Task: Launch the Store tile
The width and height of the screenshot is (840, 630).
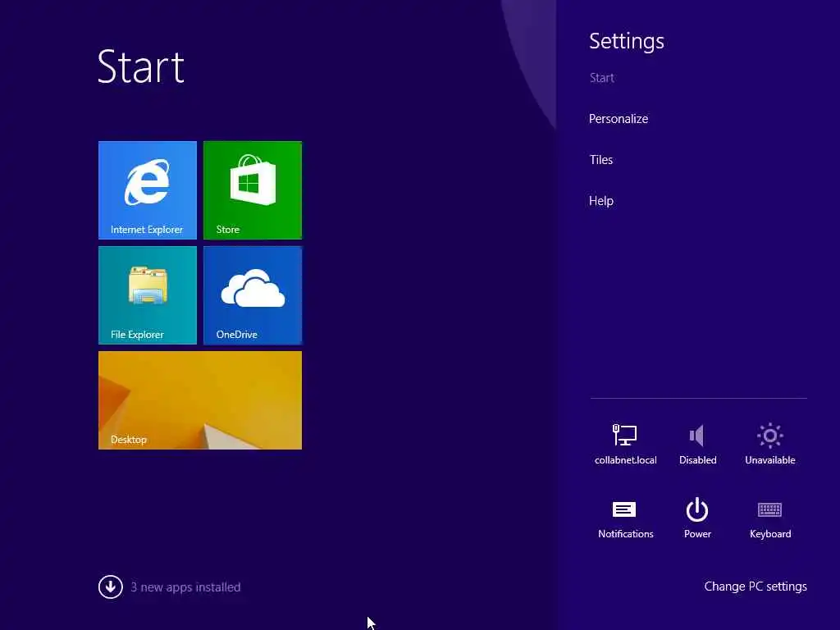Action: [253, 190]
